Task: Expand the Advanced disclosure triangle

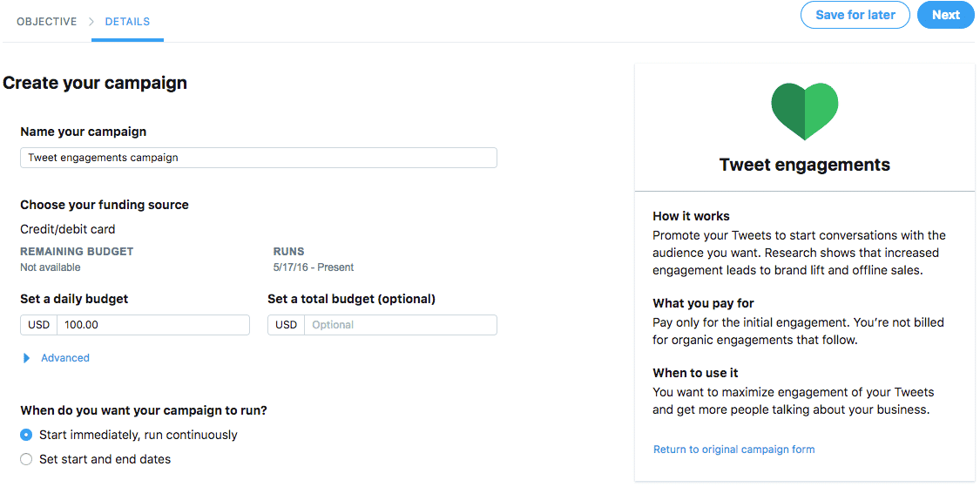Action: click(x=26, y=358)
